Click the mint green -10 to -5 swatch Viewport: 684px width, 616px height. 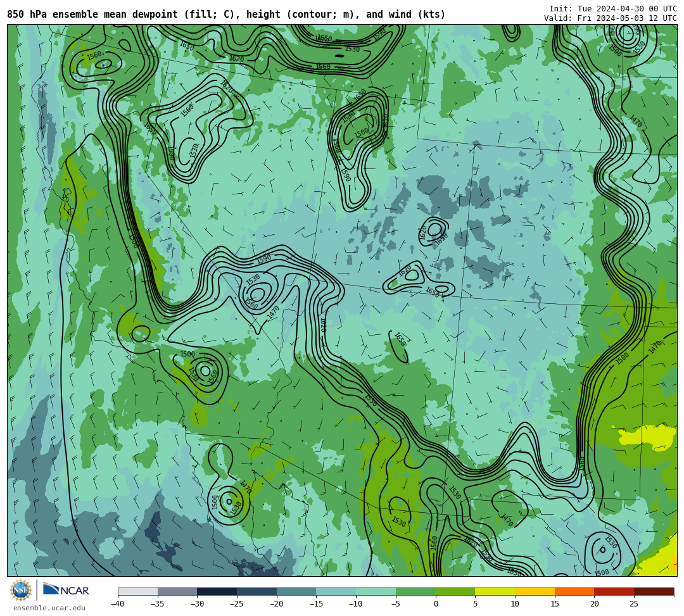(x=376, y=591)
